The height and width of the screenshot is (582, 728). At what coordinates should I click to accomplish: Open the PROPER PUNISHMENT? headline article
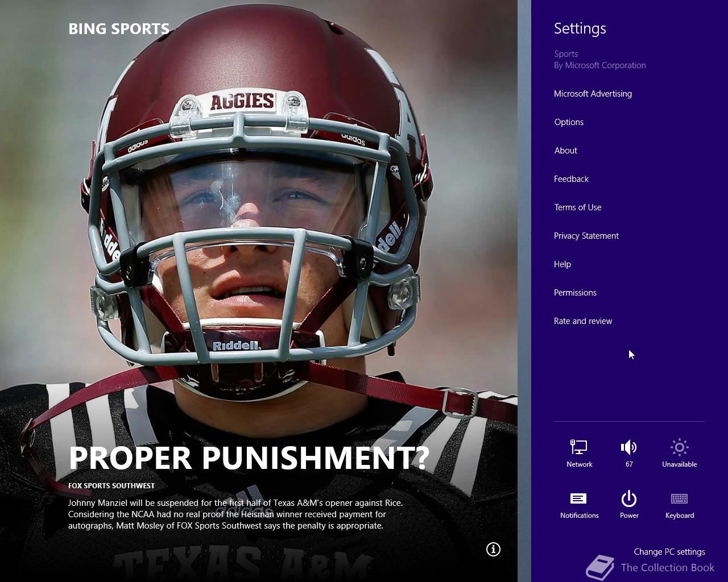click(249, 458)
